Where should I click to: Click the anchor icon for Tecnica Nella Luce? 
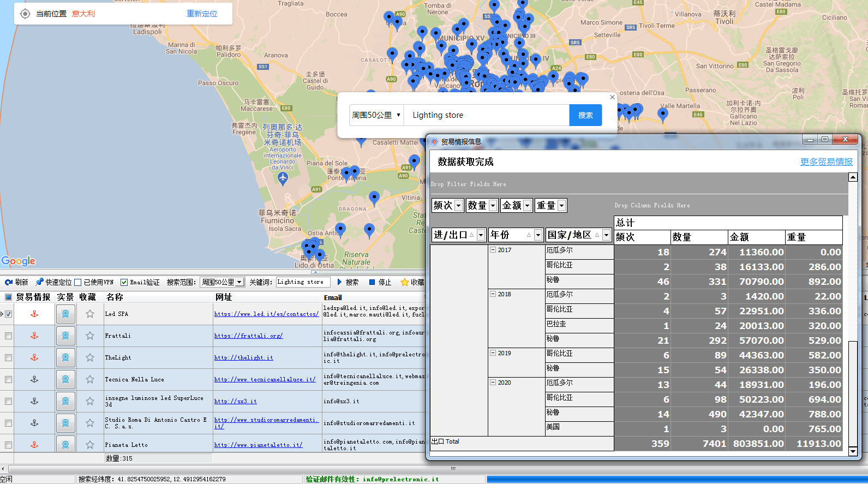[34, 379]
